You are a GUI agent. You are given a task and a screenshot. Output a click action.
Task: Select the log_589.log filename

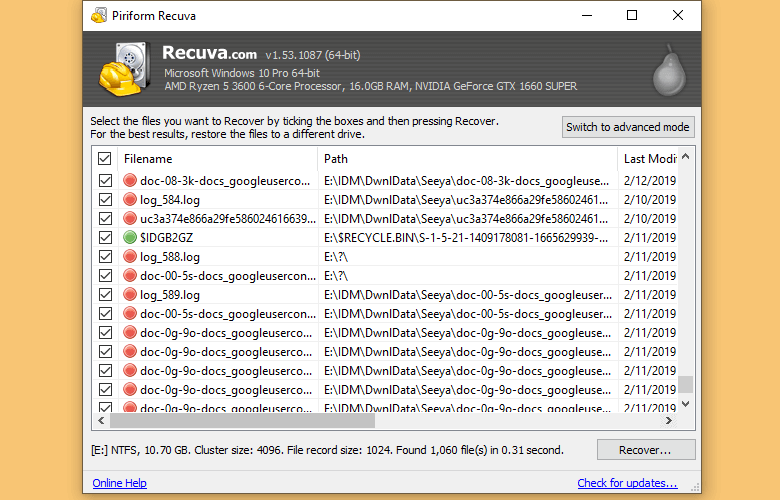tap(170, 295)
